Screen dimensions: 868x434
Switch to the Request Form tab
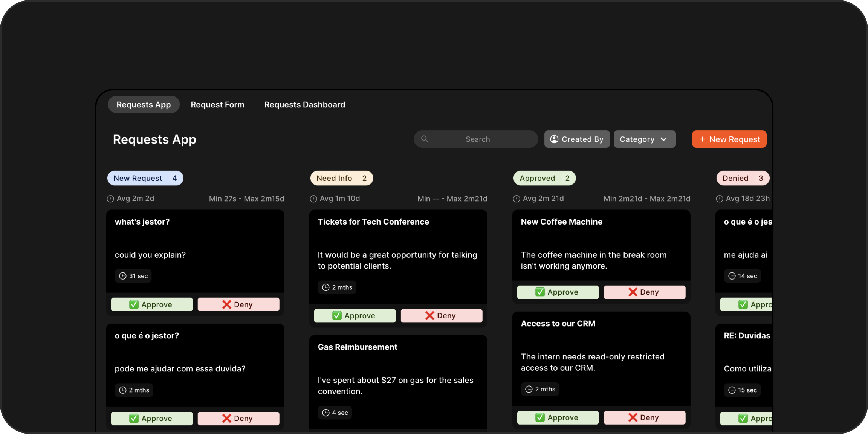point(217,104)
